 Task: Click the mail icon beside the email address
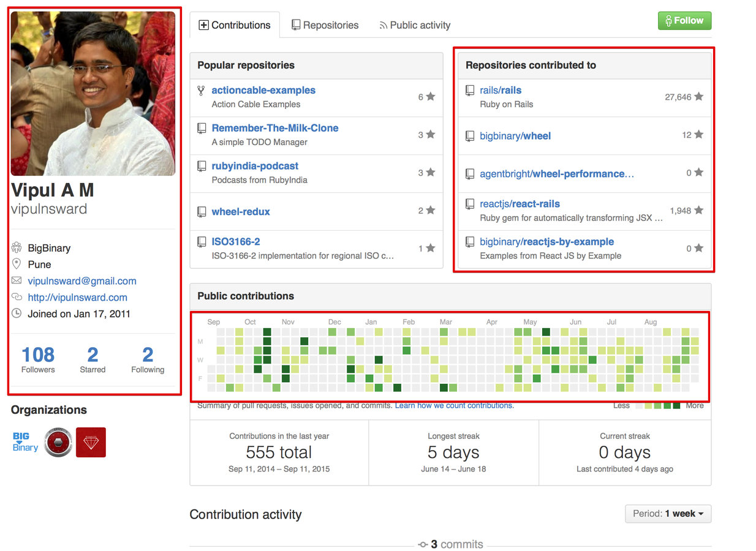pos(17,281)
